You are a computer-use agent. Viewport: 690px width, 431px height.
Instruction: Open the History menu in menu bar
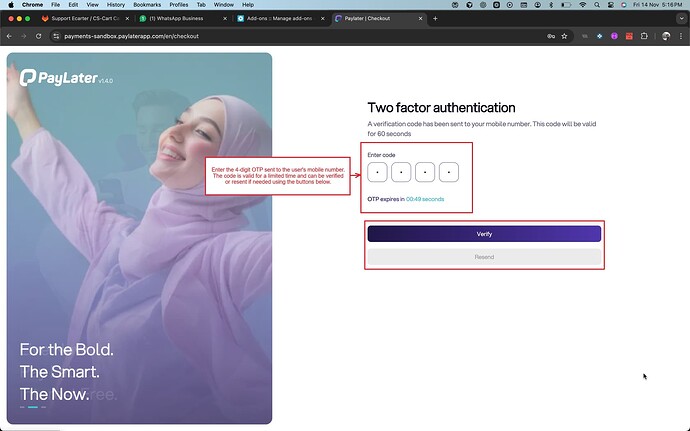pos(116,5)
